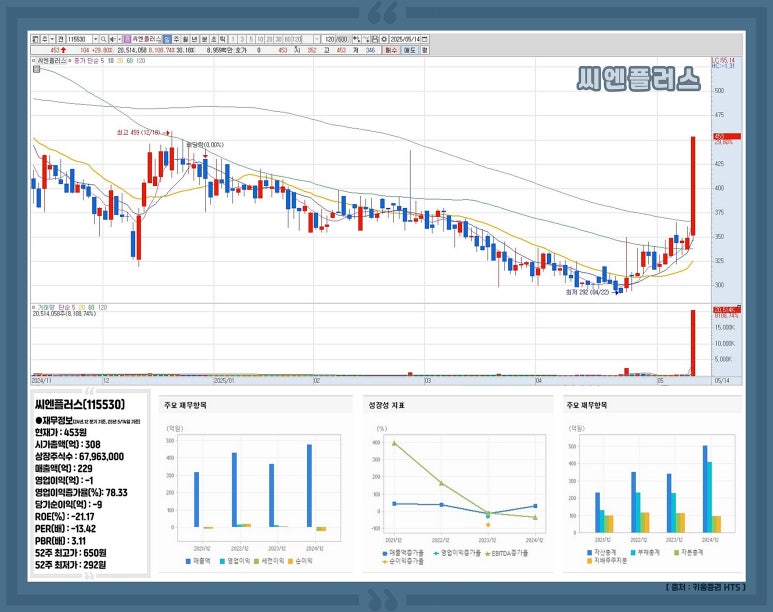The width and height of the screenshot is (773, 612).
Task: Click the 120 candle count field
Action: coord(329,39)
